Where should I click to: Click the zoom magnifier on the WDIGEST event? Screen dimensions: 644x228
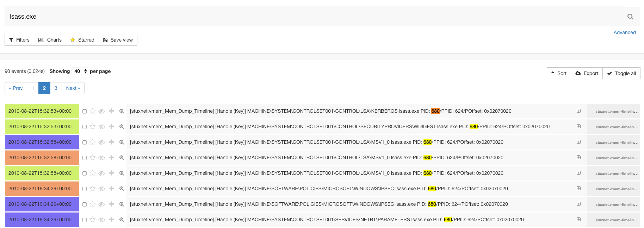click(x=122, y=127)
